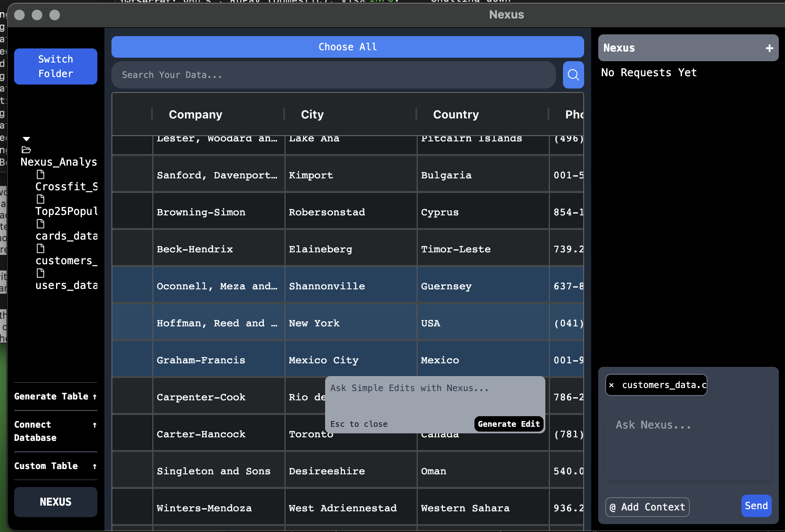Select the row cell for Singleton and Sons

pyautogui.click(x=133, y=471)
